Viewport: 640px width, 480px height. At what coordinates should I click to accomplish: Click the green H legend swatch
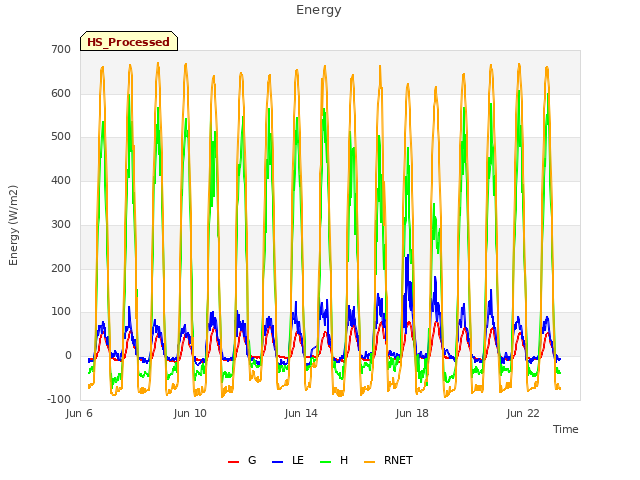pyautogui.click(x=326, y=462)
